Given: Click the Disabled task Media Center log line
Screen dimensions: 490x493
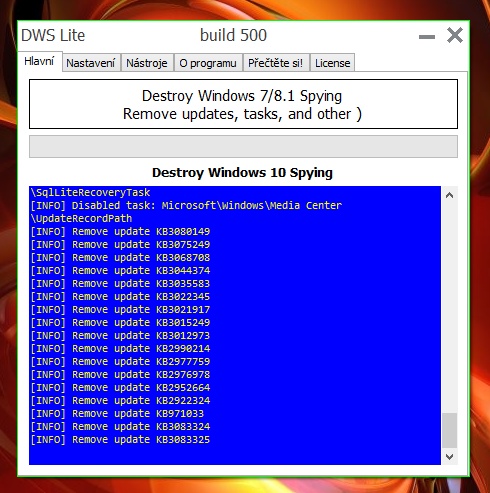Looking at the screenshot, I should click(x=186, y=206).
